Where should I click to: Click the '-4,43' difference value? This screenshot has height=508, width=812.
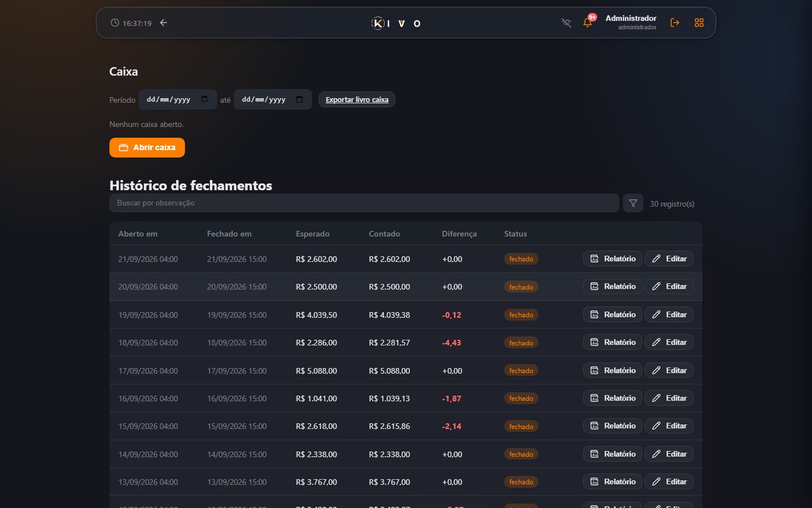point(452,343)
